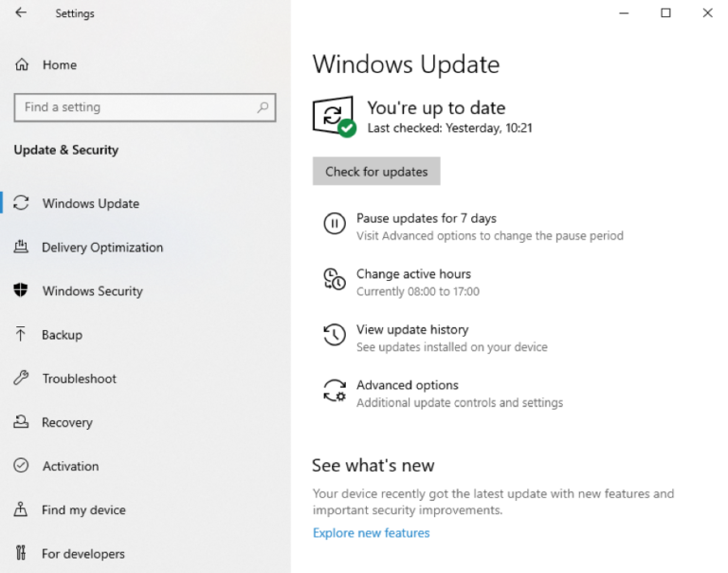
Task: Click the 'Last checked: Yesterday, 10:21' text
Action: coord(449,128)
